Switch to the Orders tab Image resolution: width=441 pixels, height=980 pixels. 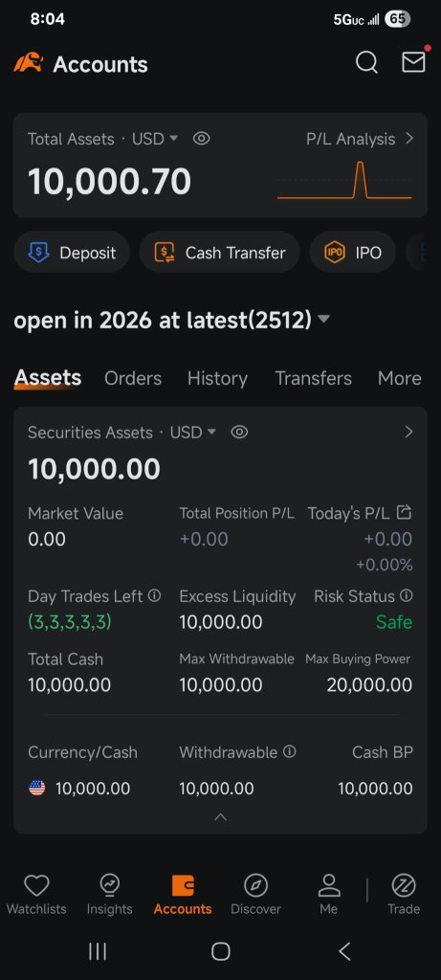tap(133, 378)
